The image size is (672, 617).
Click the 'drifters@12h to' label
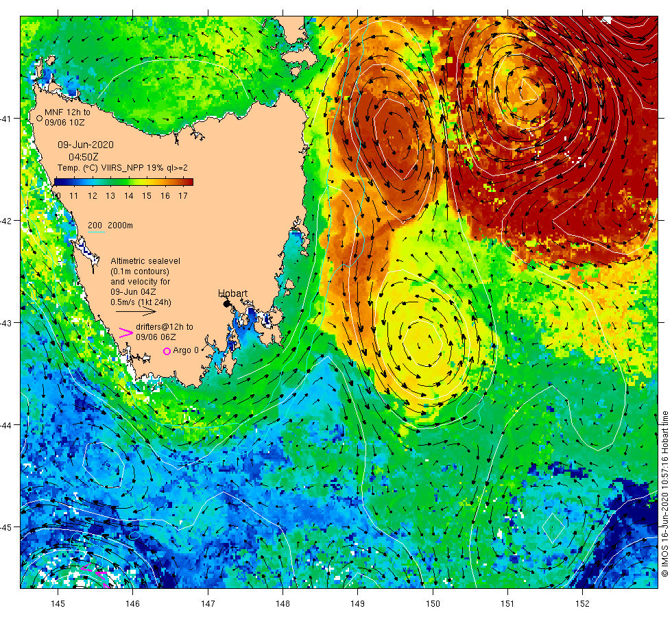165,327
